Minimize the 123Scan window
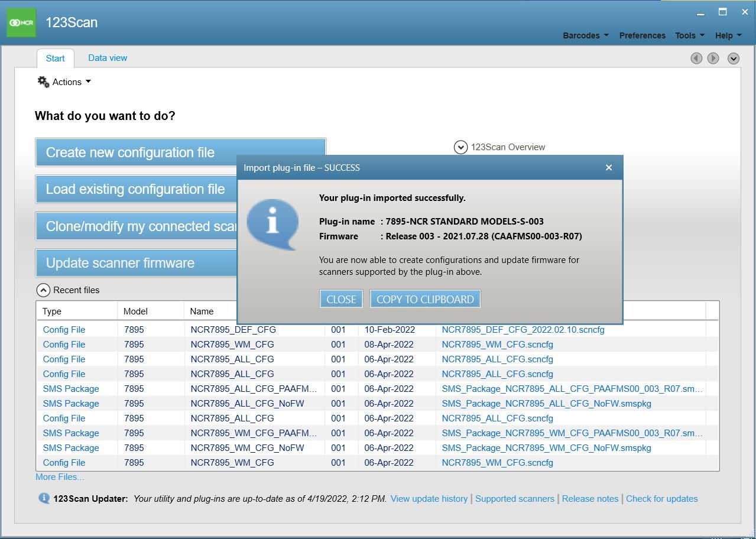 point(700,12)
